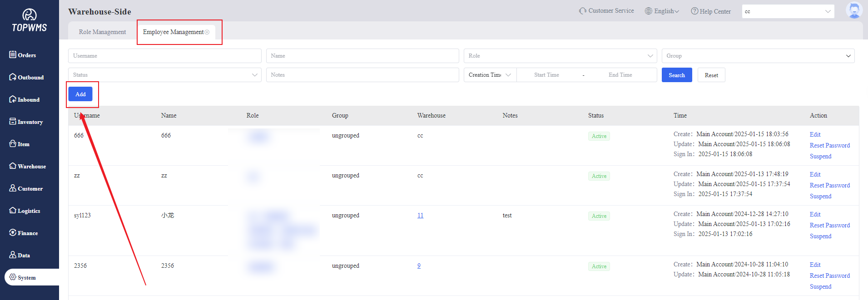Open the Finance module icon

pyautogui.click(x=13, y=233)
